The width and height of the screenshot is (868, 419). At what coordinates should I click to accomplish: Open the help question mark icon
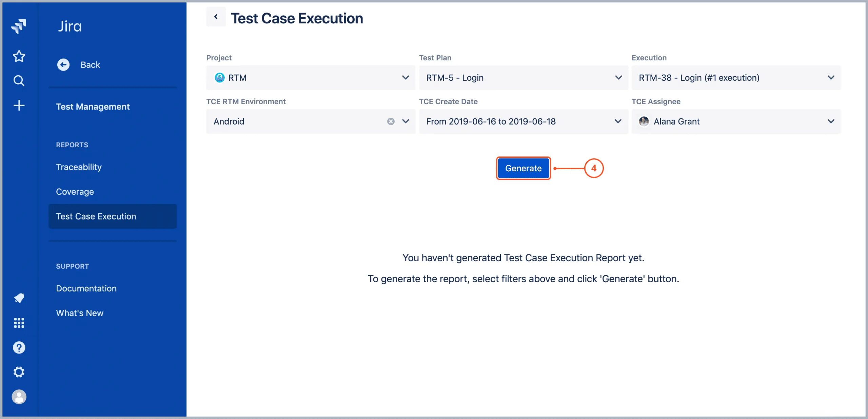click(19, 347)
